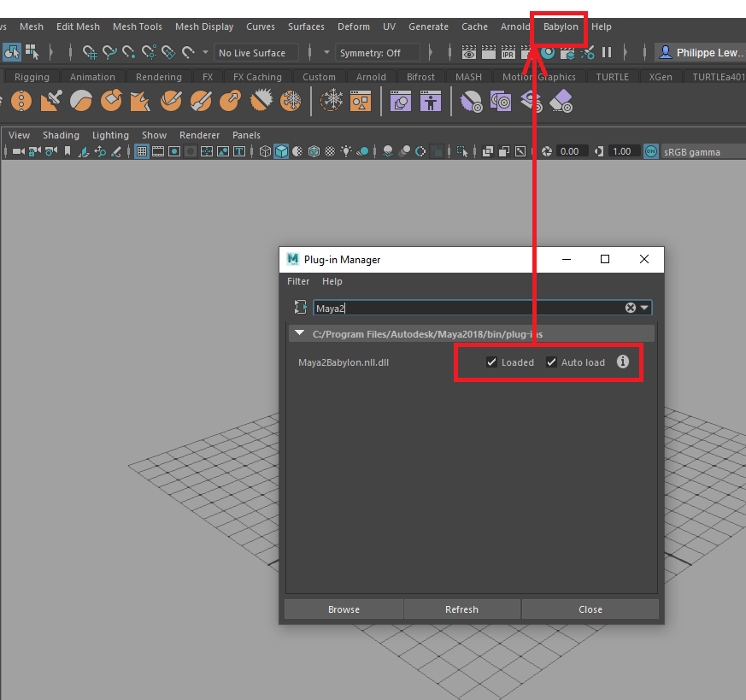Screen dimensions: 746x700
Task: Select the Bulge sculpt tool on the shelf
Action: 231,101
